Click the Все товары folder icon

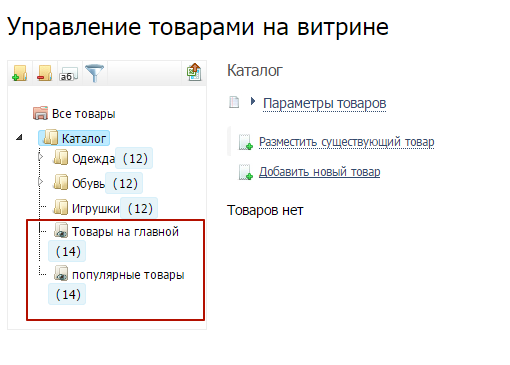click(x=40, y=113)
